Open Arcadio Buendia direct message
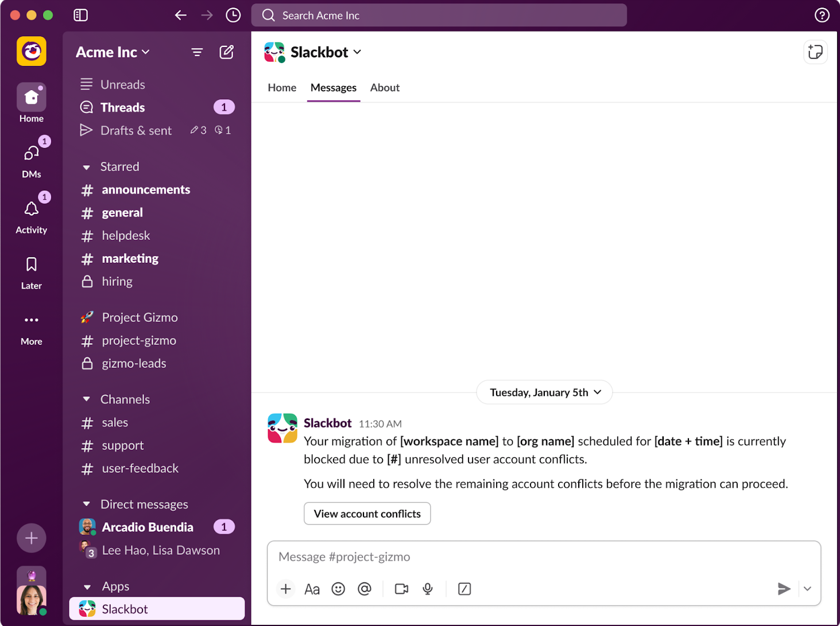 click(x=157, y=527)
